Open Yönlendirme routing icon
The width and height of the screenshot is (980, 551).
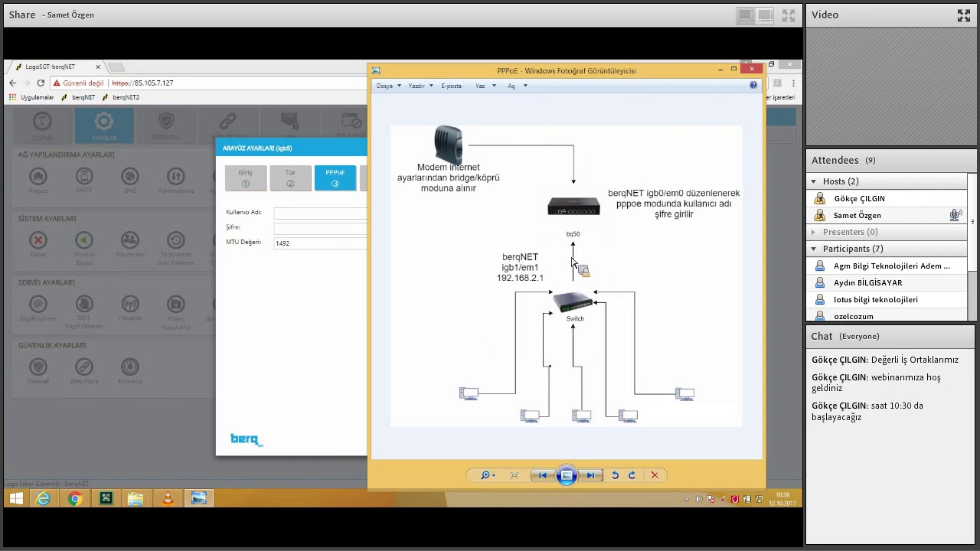tap(176, 177)
